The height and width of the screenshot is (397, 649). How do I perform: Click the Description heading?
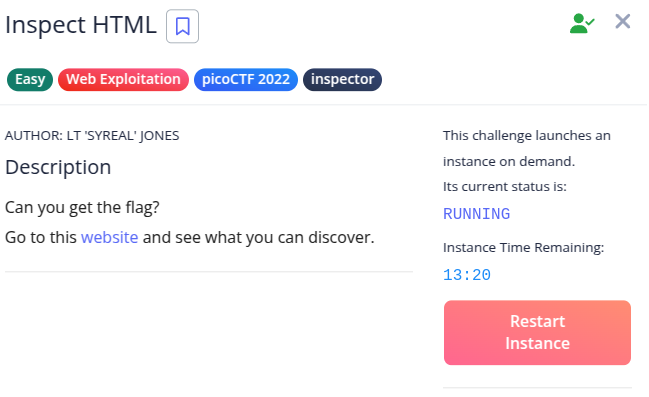pos(58,168)
